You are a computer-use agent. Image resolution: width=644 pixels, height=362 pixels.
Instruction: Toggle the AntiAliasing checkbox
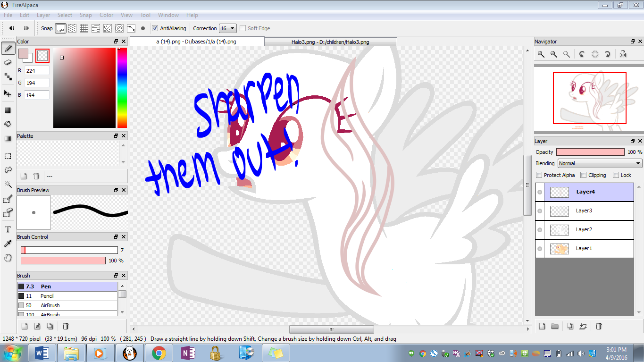click(x=155, y=28)
